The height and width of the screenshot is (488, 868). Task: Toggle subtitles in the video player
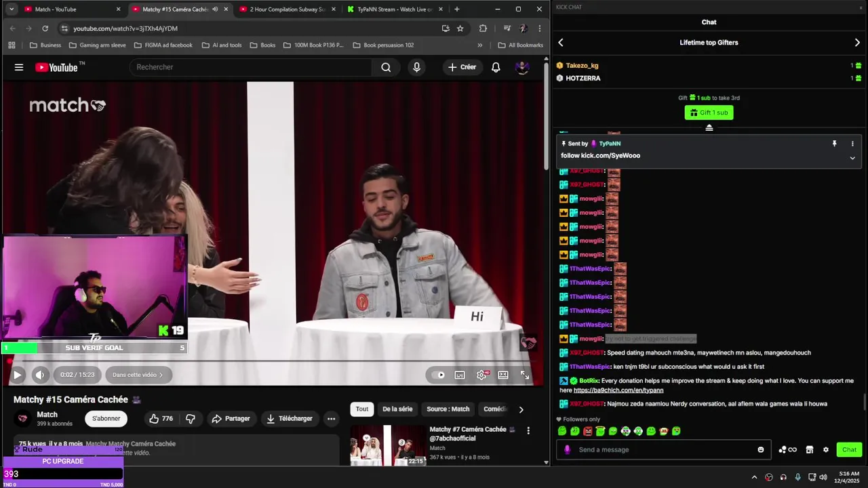pyautogui.click(x=460, y=375)
